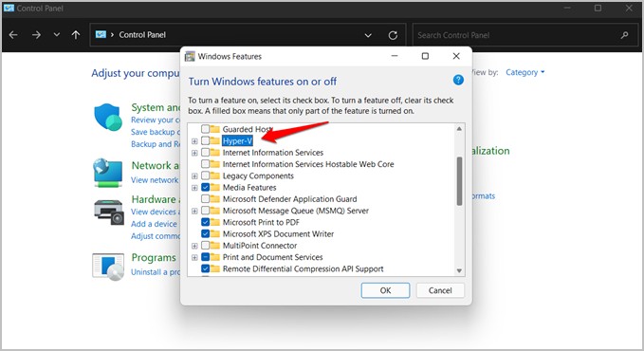
Task: Tick Microsoft Message Queue (MSMQ) Server checkbox
Action: point(206,211)
